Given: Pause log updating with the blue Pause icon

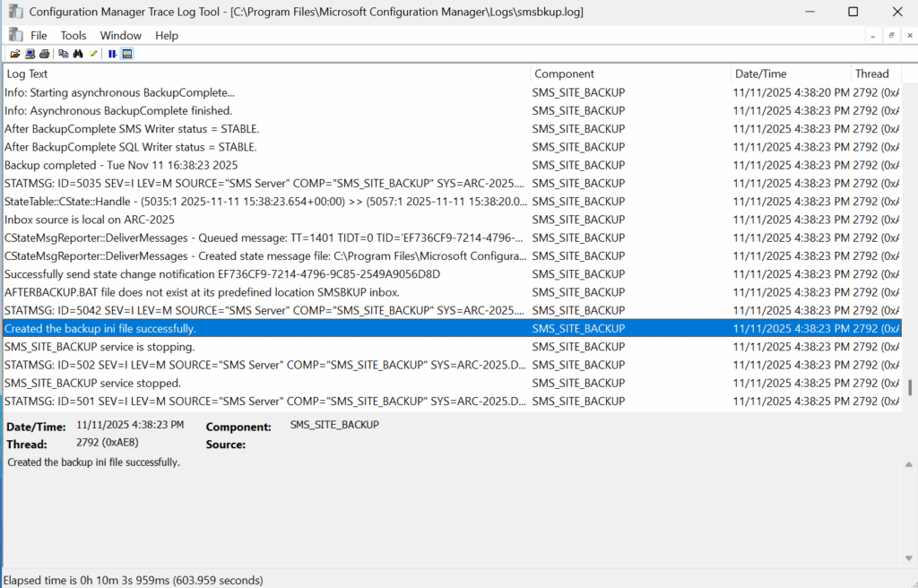Looking at the screenshot, I should tap(113, 54).
